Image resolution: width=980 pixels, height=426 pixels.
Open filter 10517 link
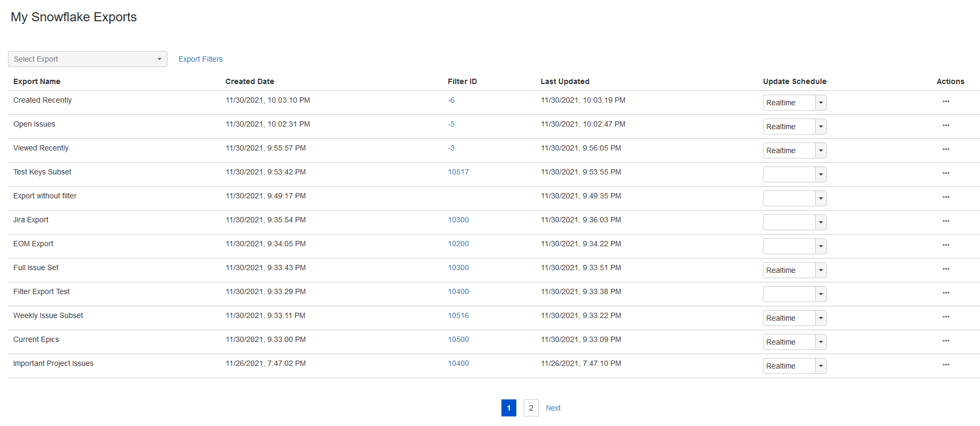pyautogui.click(x=458, y=172)
